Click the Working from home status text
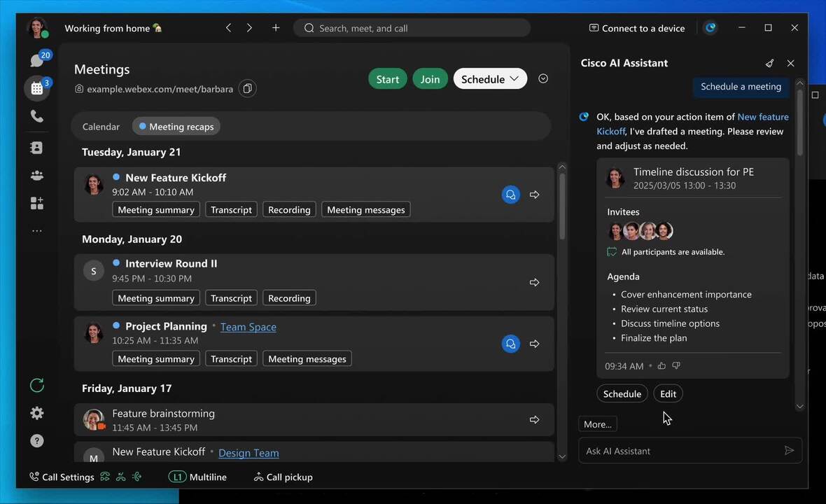Image resolution: width=826 pixels, height=504 pixels. [x=113, y=28]
